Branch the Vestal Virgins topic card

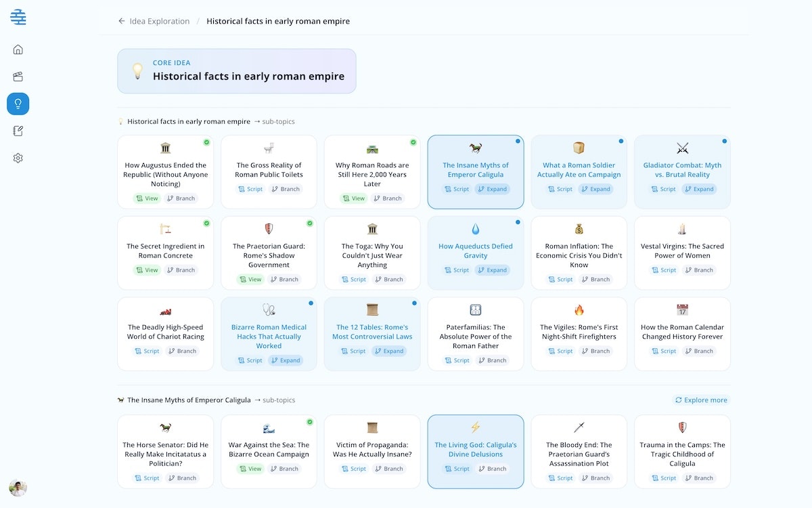click(699, 270)
